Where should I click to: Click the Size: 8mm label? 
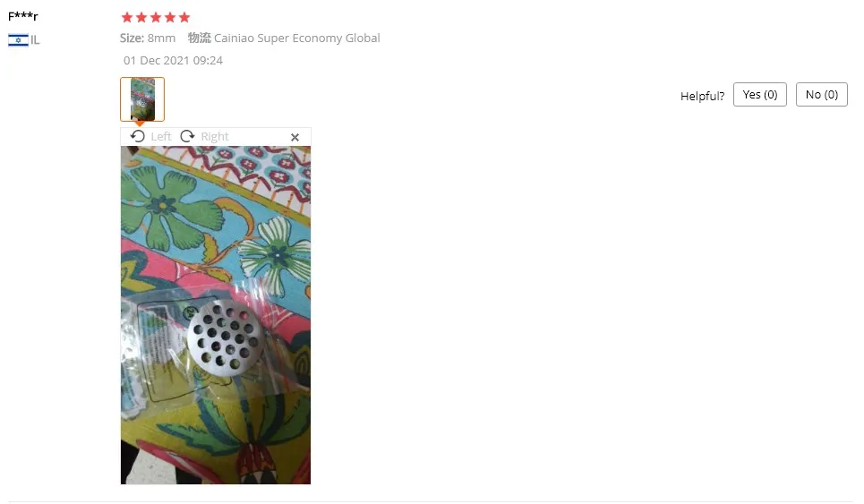148,38
